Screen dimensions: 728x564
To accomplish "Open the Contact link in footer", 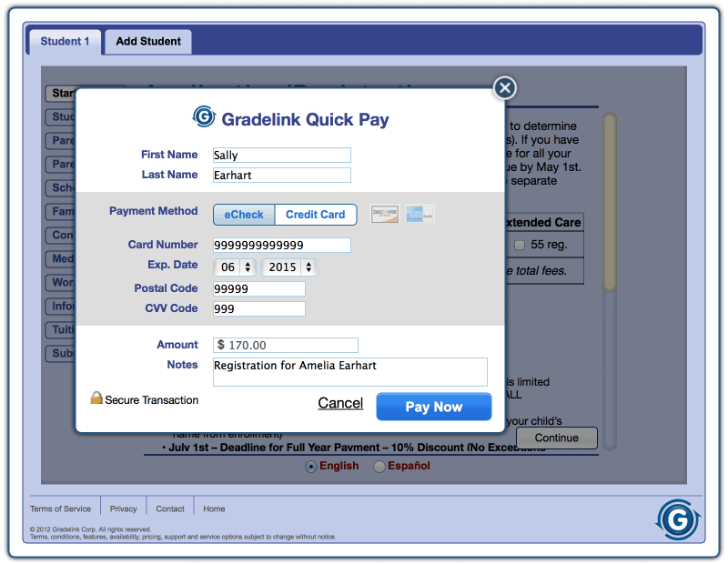I will pos(170,509).
